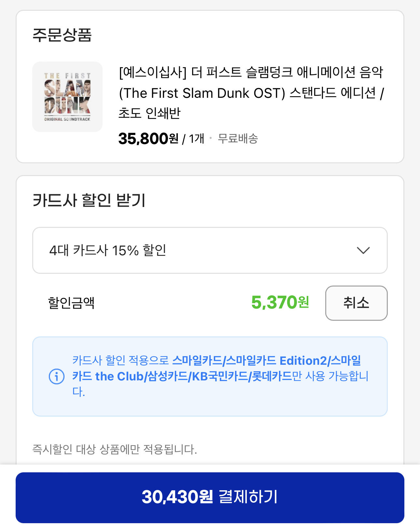Tap the 30,430원 결제하기 payment button
The height and width of the screenshot is (531, 420).
click(x=210, y=497)
